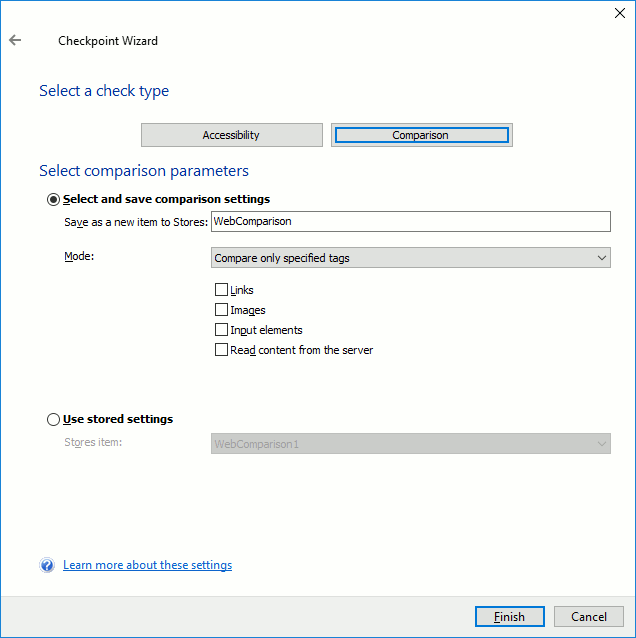The image size is (636, 638).
Task: Click the 'Checkpoint Wizard' title text
Action: (x=108, y=41)
